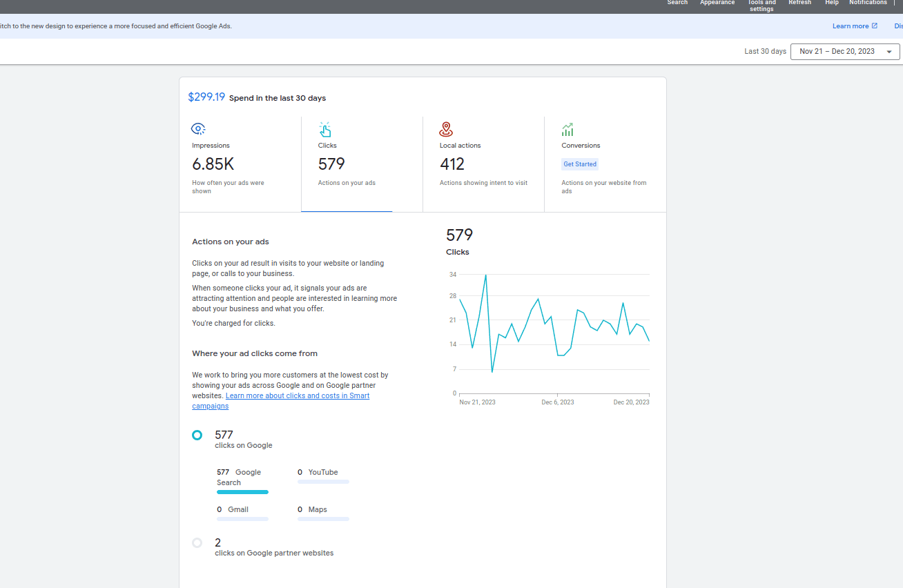Select the Conversions metric tab
The height and width of the screenshot is (588, 903).
coord(605,164)
